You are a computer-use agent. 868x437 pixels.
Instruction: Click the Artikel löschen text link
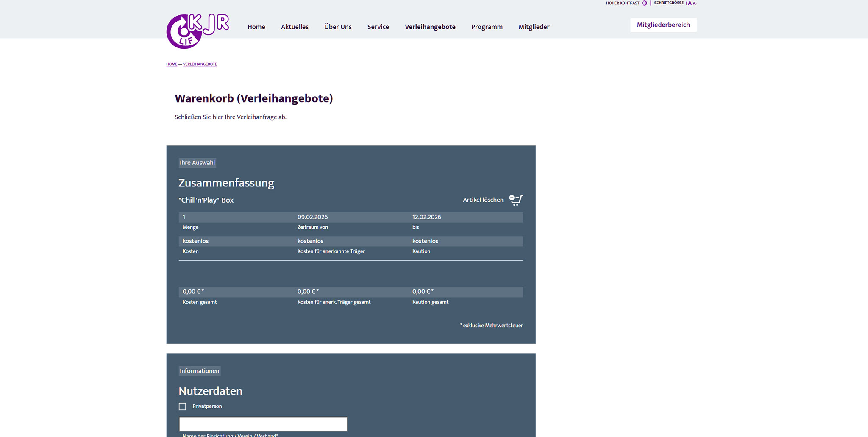[x=483, y=200]
